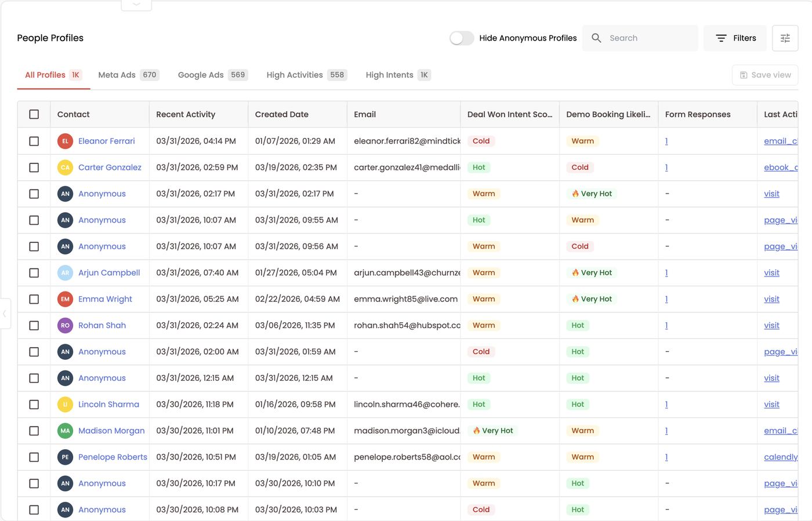Click the Save view button

(x=765, y=75)
